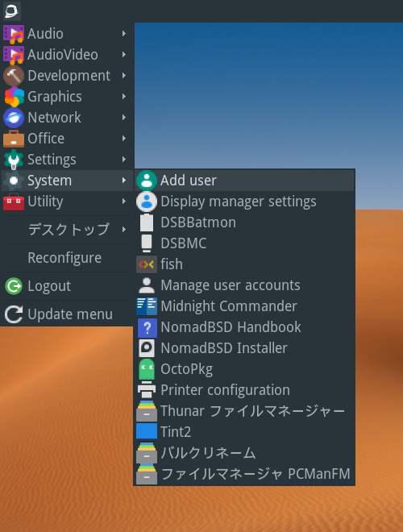403x532 pixels.
Task: Click the Tint2 blue square icon
Action: pos(147,431)
